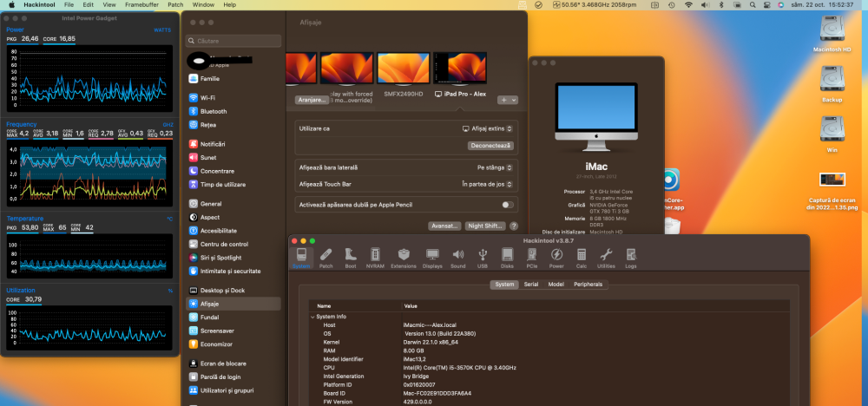
Task: Select the iPad Pro - Alex display thumbnail
Action: click(x=460, y=68)
